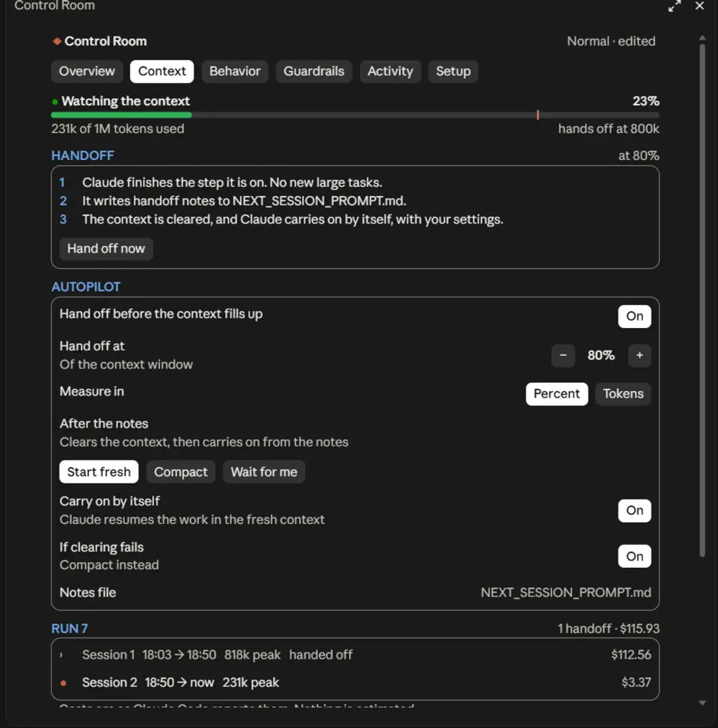Click the scrollbar down arrow
The width and height of the screenshot is (718, 728).
702,703
